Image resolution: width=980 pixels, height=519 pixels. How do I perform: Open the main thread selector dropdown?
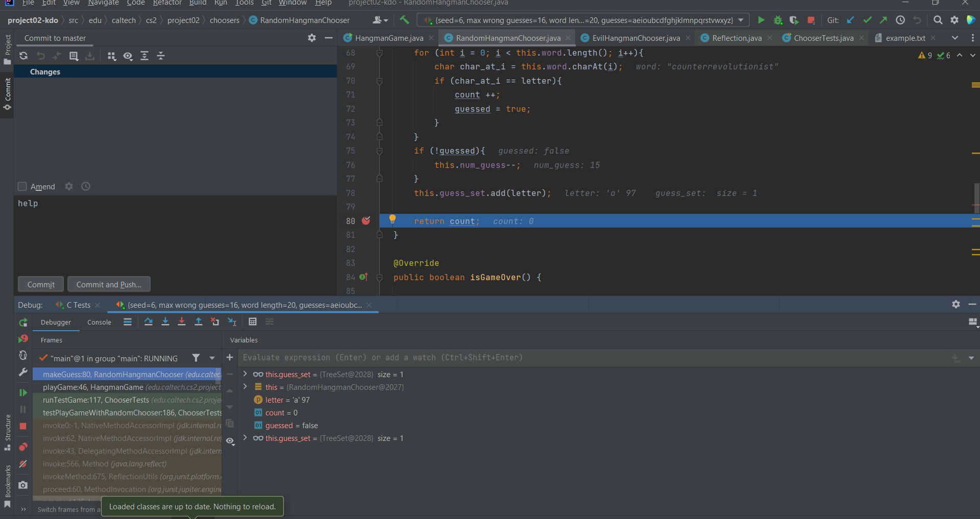pyautogui.click(x=212, y=358)
